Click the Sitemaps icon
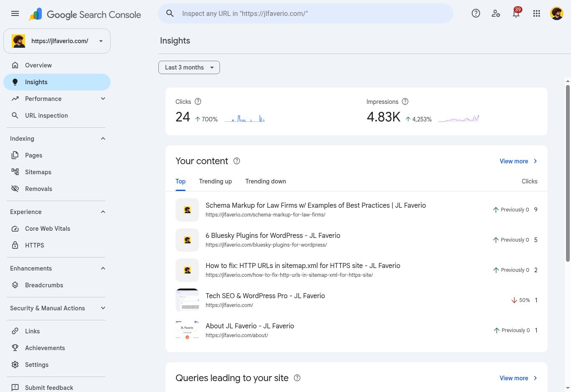 [x=15, y=172]
